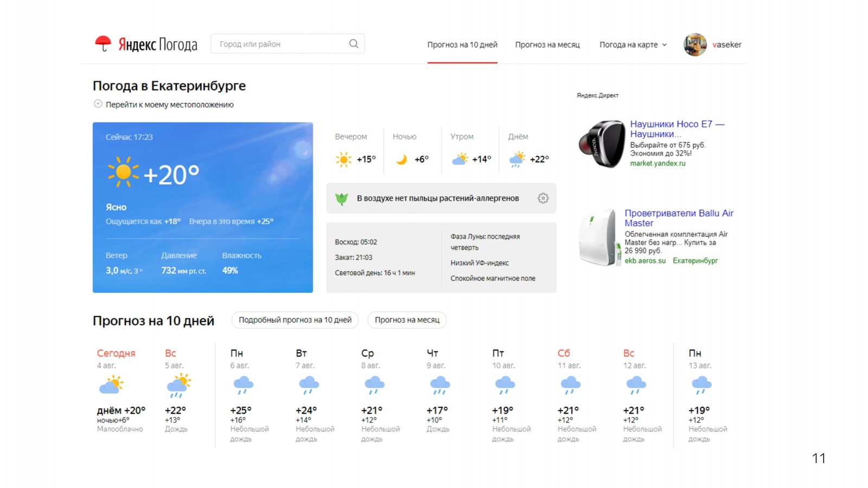Click the Friday 10 Aug rain icon
The image size is (868, 488).
[x=505, y=385]
